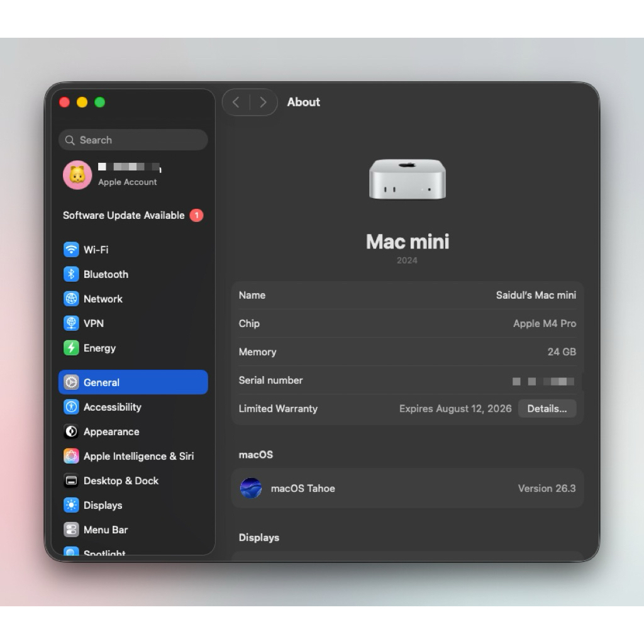Close window with red button
This screenshot has height=644, width=644.
(65, 103)
